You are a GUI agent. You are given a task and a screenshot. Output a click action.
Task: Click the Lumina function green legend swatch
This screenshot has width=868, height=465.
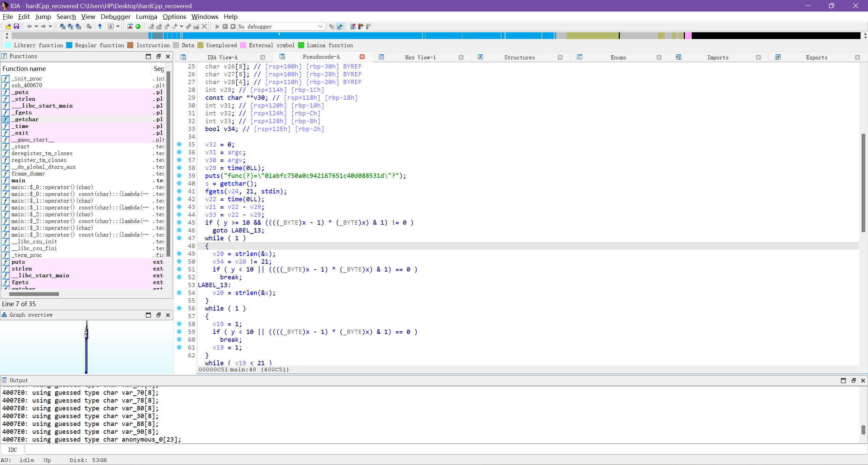click(x=301, y=45)
